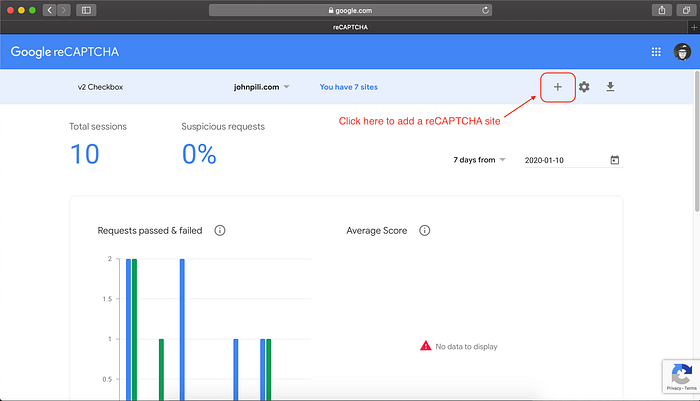Viewport: 700px width, 401px height.
Task: Open the calendar date picker icon
Action: (x=615, y=160)
